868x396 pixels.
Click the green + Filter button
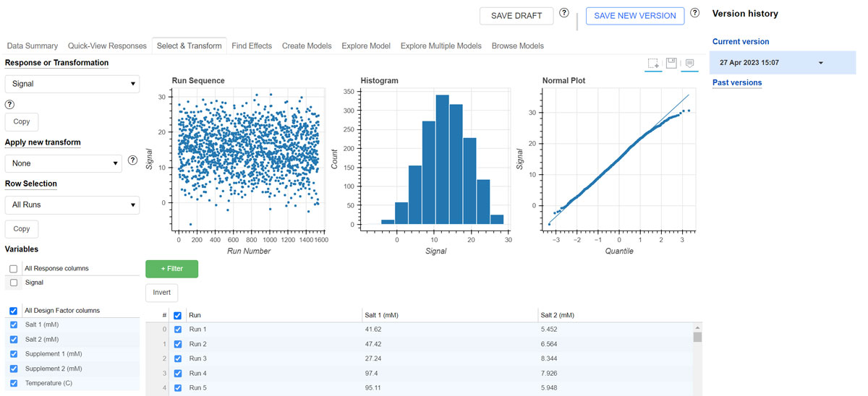[x=171, y=269]
